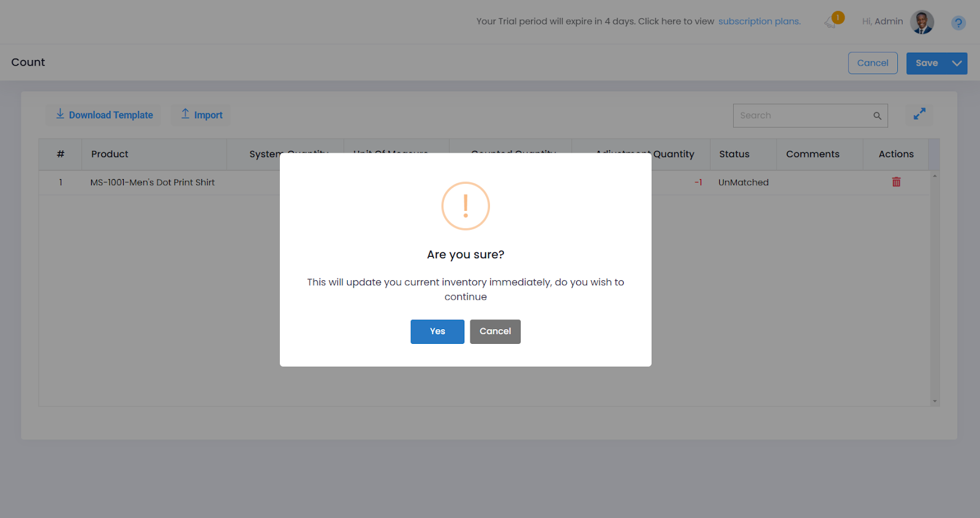The height and width of the screenshot is (518, 980).
Task: Click Download Template
Action: pyautogui.click(x=104, y=115)
